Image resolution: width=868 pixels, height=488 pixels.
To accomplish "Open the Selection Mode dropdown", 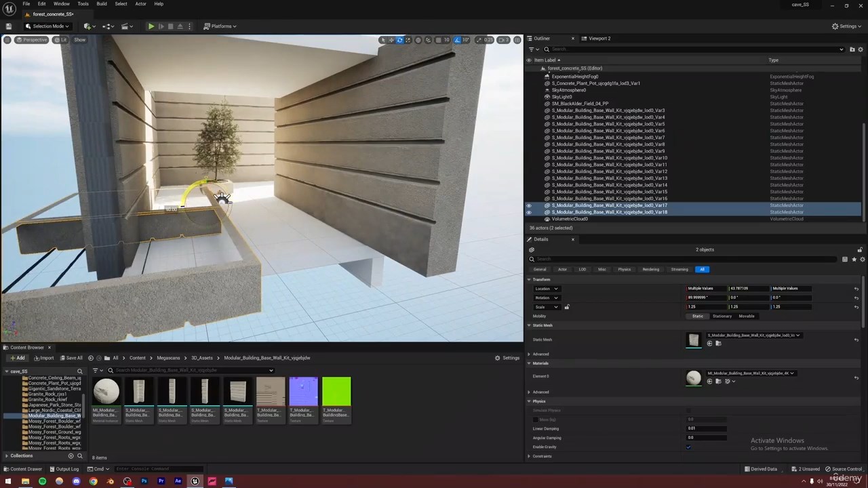I will pyautogui.click(x=47, y=26).
